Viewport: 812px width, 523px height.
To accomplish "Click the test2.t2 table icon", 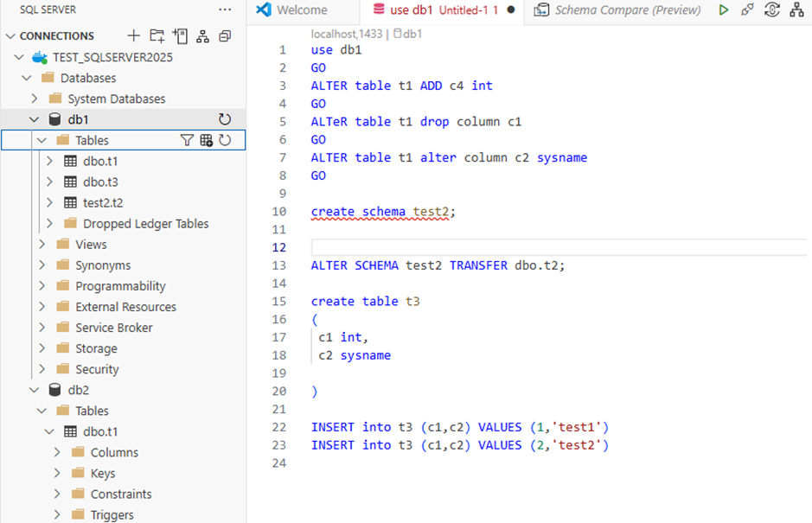I will pyautogui.click(x=70, y=202).
